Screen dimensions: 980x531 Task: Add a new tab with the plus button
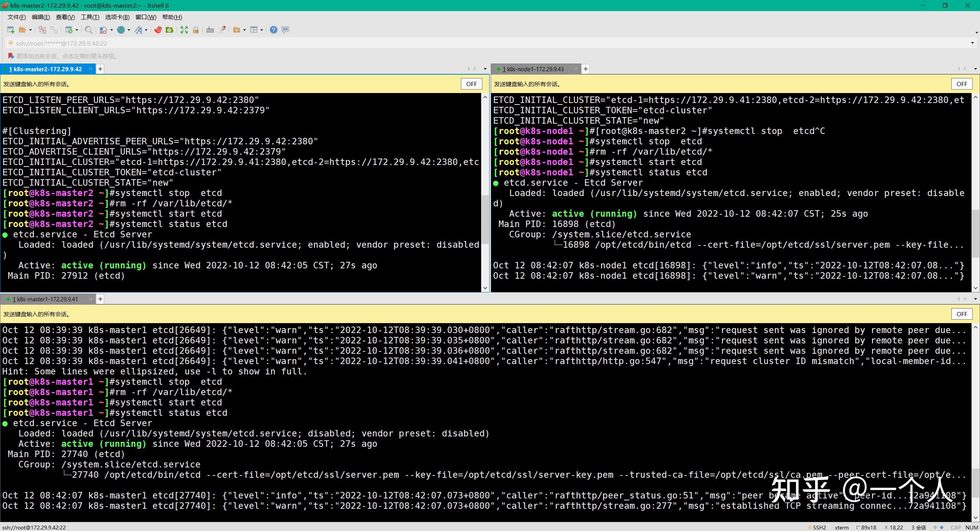tap(100, 69)
